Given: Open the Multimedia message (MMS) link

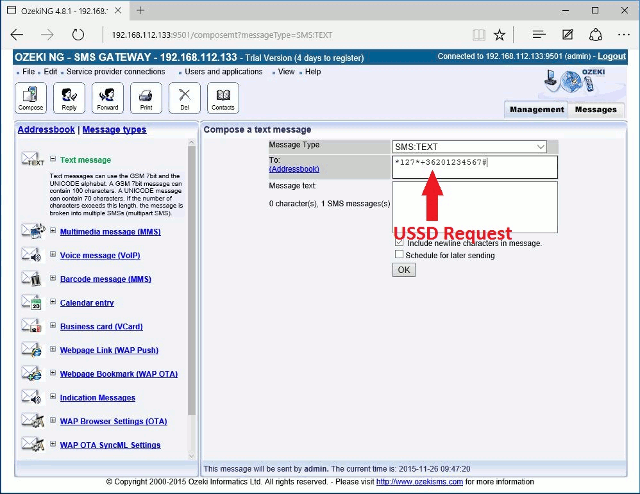Looking at the screenshot, I should click(110, 232).
